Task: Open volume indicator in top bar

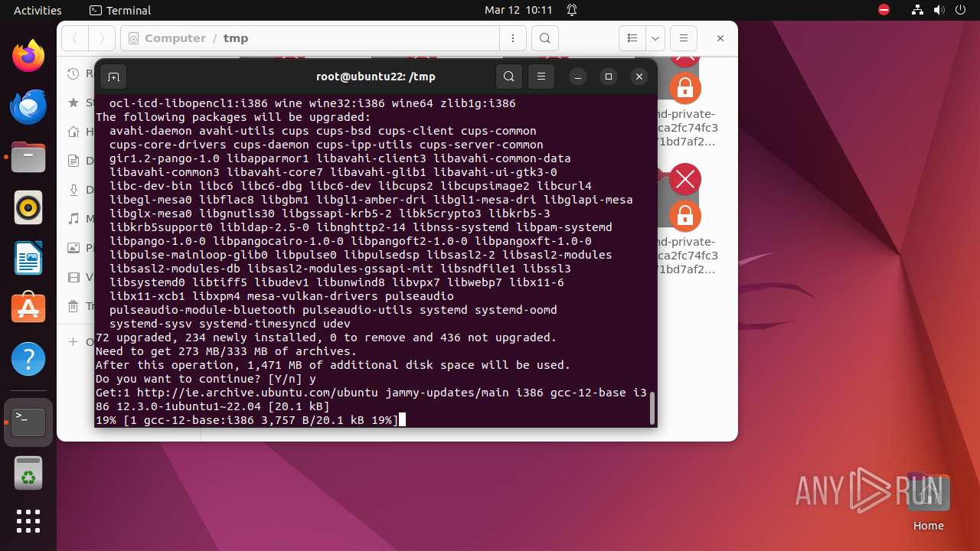Action: click(939, 10)
